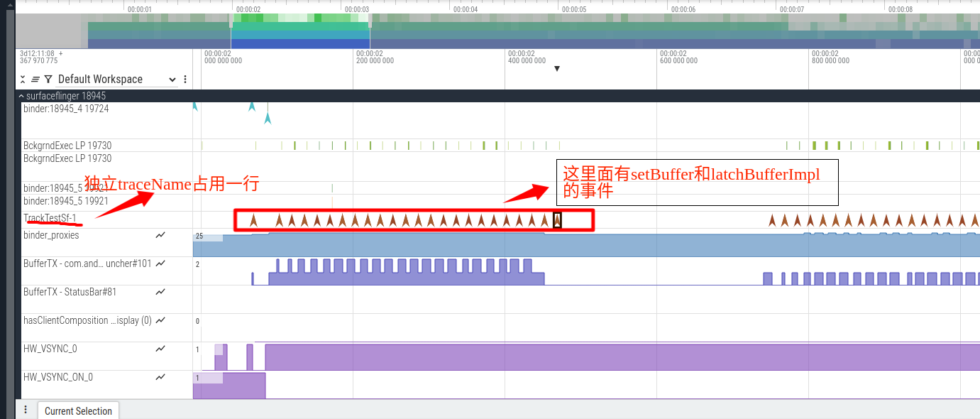
Task: Select the binder:18945_4 19724 track name
Action: 66,109
